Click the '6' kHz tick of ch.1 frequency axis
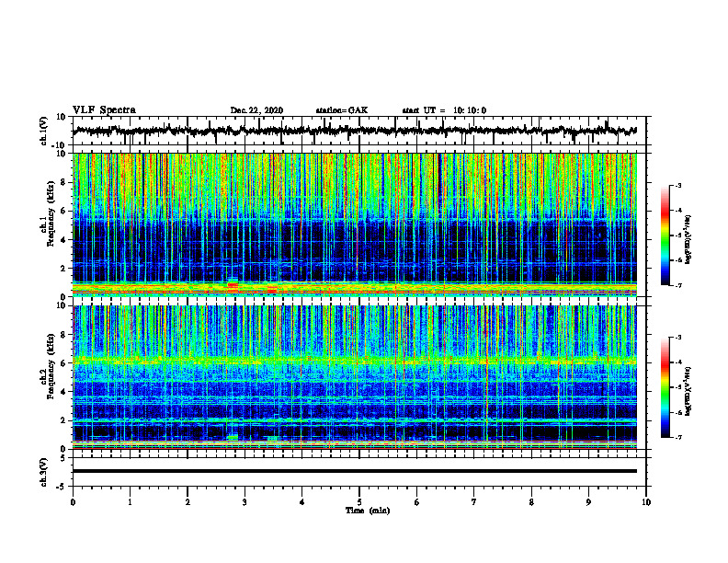Screen dimensions: 728x563 click(63, 212)
